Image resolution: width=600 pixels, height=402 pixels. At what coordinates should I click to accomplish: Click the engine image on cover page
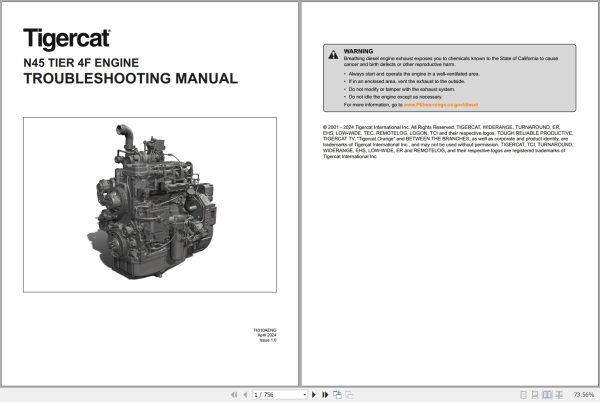pyautogui.click(x=150, y=205)
